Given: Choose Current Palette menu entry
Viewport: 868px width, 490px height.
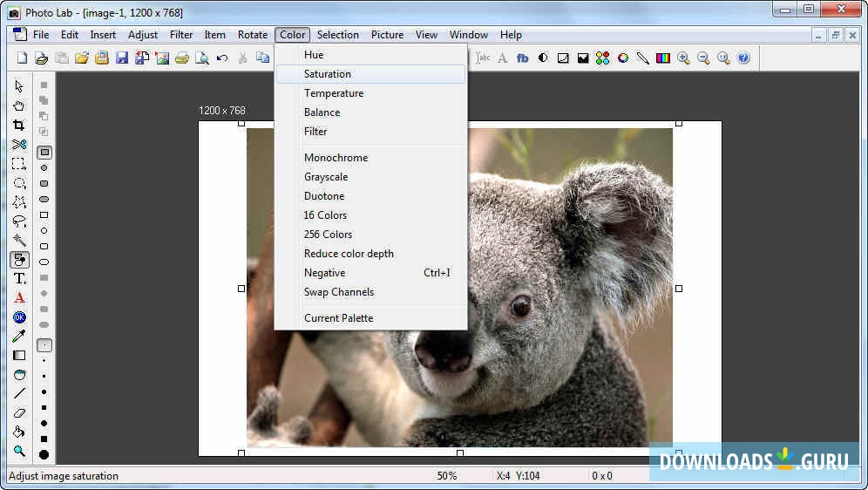Looking at the screenshot, I should pos(371,318).
